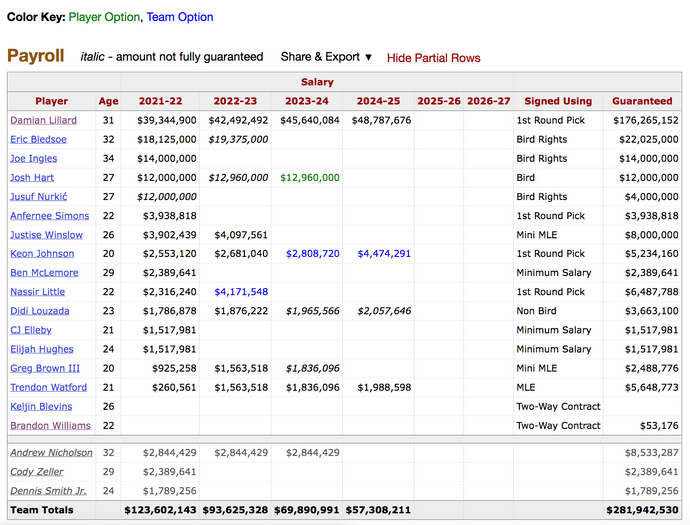
Task: Open Eric Bledsoe's player link
Action: (38, 139)
